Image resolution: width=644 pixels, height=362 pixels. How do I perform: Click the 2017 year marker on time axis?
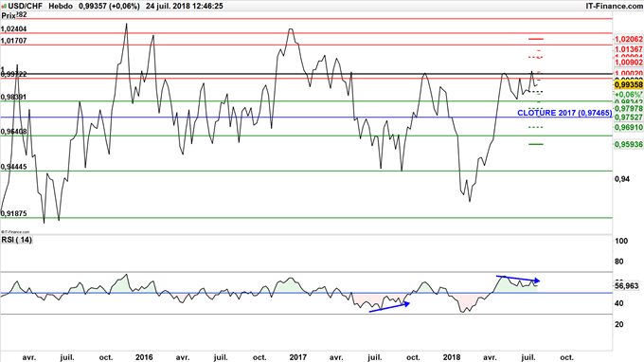tap(297, 357)
